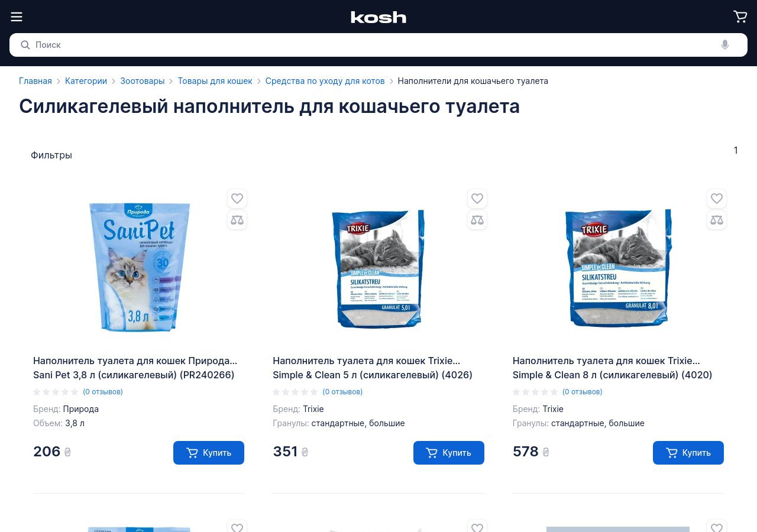Click the search magnifier icon
Screen dimensions: 757x532
25,45
